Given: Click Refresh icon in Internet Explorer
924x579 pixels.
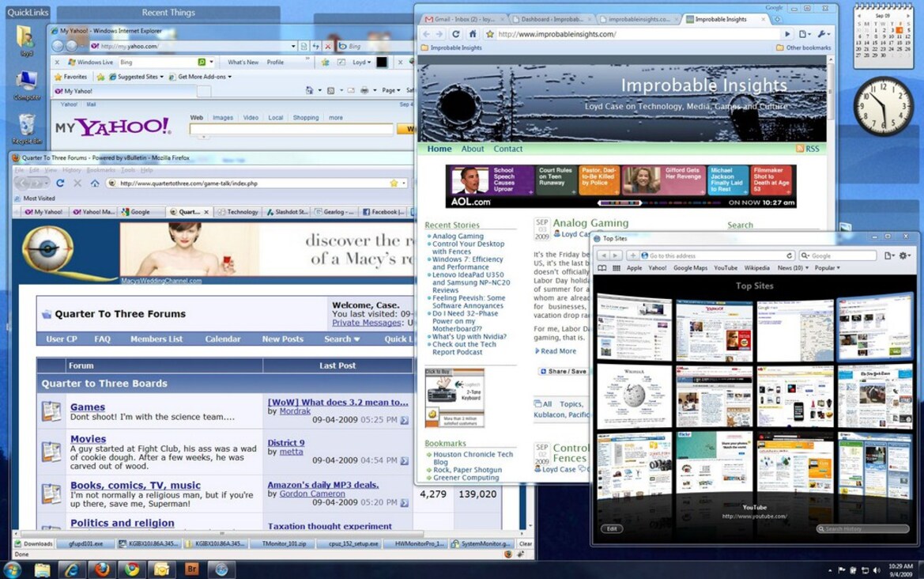Looking at the screenshot, I should click(316, 46).
